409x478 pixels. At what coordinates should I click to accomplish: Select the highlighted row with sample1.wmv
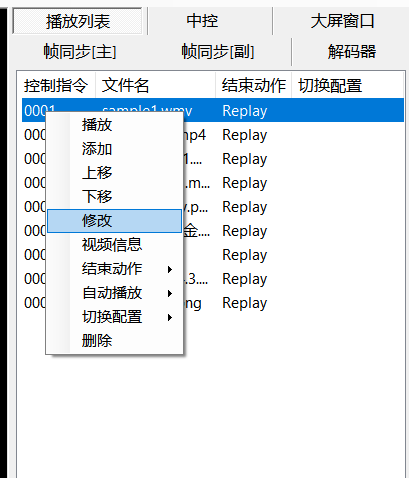coord(213,110)
